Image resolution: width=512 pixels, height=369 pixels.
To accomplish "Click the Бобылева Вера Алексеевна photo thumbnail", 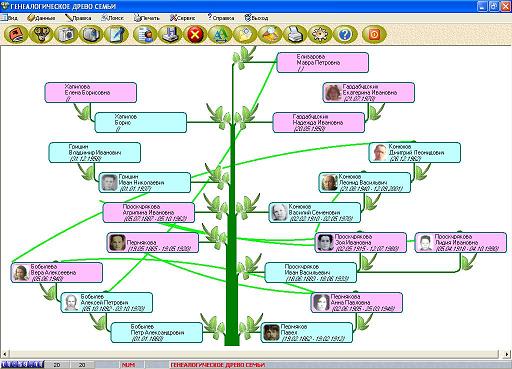I will [x=21, y=272].
